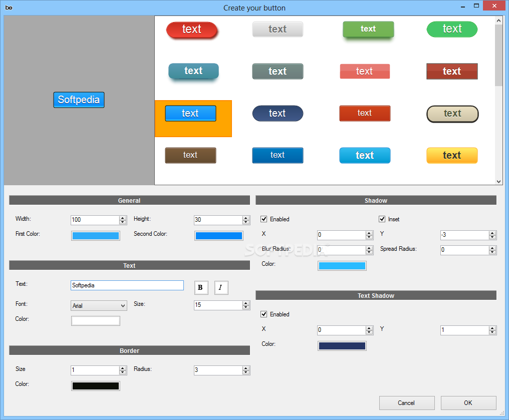Increase Text Shadow X with up arrow
509x420 pixels.
coord(369,328)
